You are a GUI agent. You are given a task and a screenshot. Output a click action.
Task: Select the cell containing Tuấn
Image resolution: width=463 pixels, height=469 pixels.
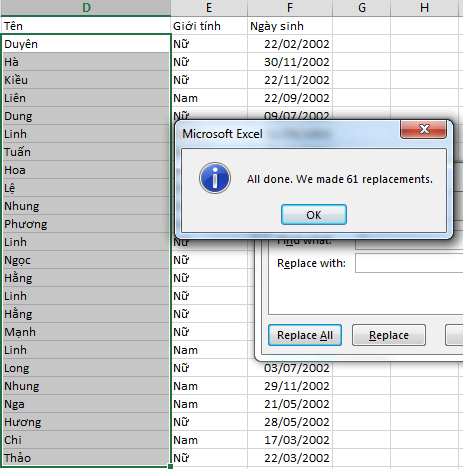click(86, 152)
